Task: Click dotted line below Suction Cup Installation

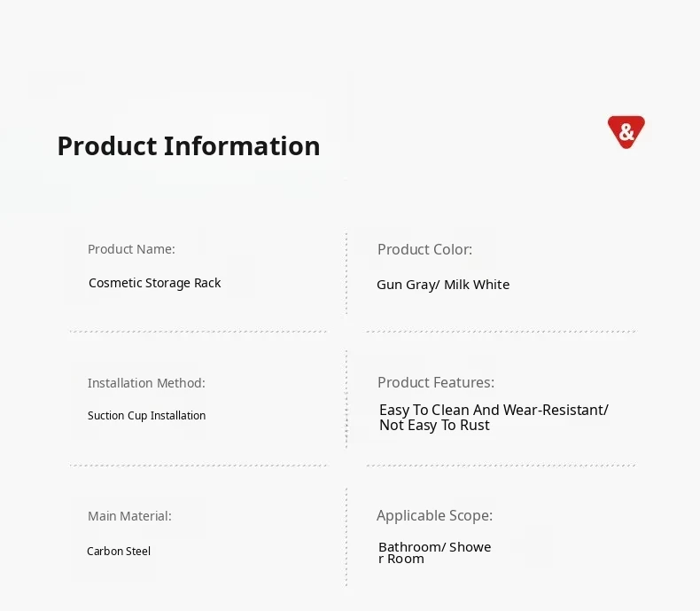Action: [x=198, y=465]
